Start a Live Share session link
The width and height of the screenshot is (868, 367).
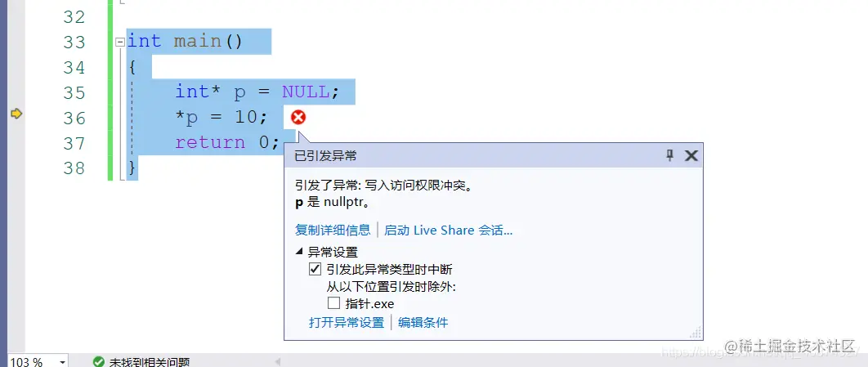449,230
